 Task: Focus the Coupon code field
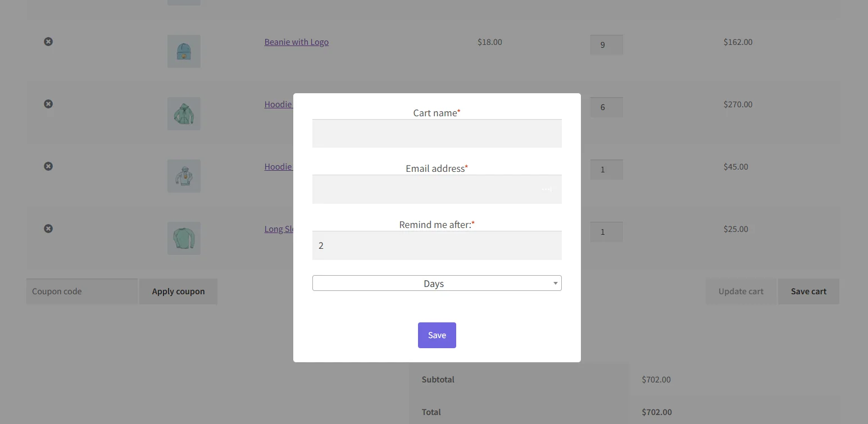[82, 291]
